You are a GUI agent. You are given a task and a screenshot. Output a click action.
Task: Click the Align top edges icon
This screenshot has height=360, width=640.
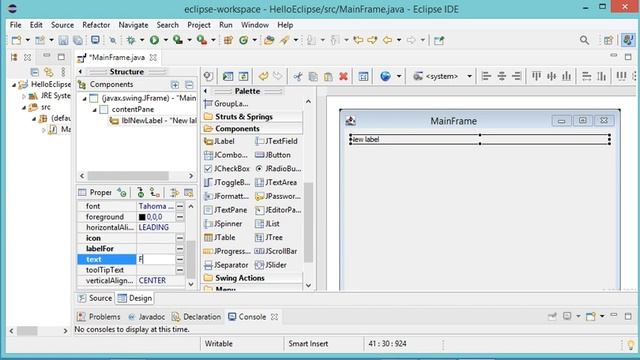[x=536, y=76]
